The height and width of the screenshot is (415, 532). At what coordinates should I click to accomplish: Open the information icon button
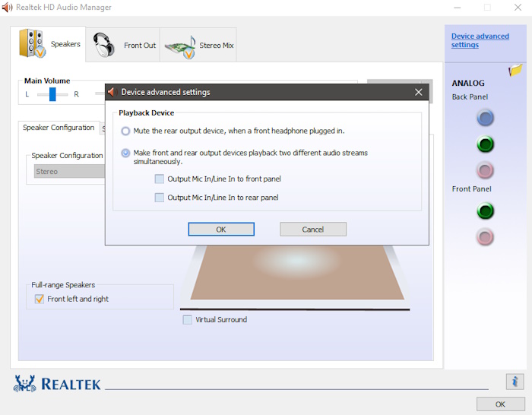[x=515, y=382]
